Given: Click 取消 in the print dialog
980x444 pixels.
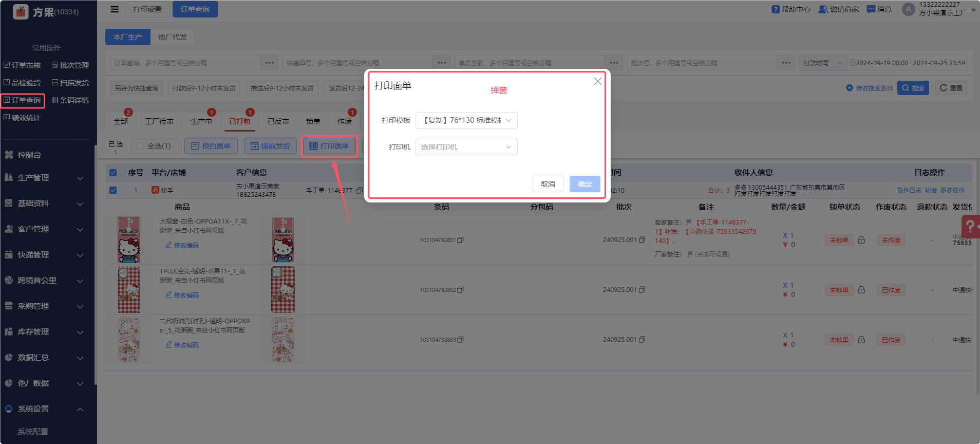Looking at the screenshot, I should tap(548, 184).
